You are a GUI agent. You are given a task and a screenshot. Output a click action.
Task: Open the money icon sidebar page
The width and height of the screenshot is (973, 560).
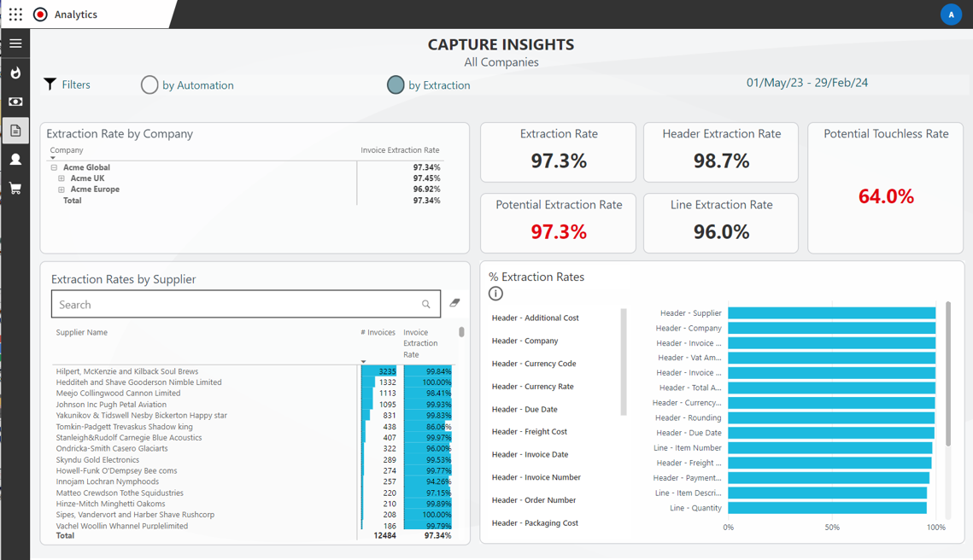[x=15, y=102]
